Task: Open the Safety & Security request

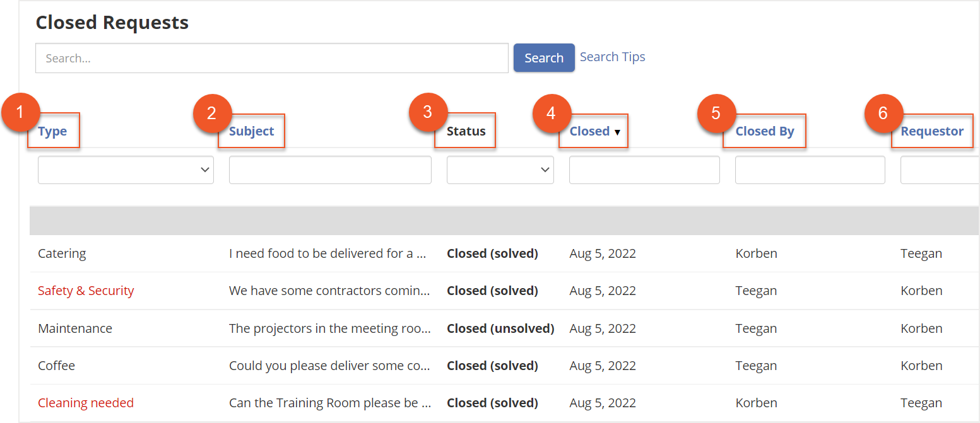Action: coord(86,291)
